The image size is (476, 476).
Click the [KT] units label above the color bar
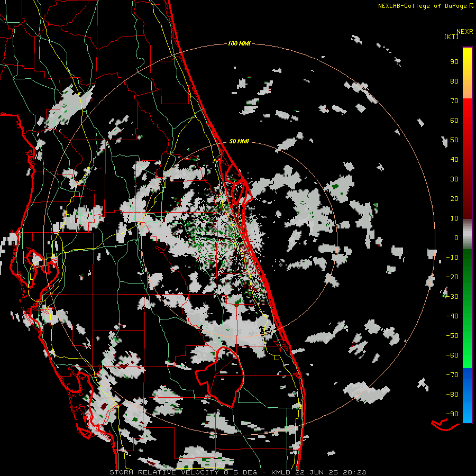pyautogui.click(x=451, y=36)
